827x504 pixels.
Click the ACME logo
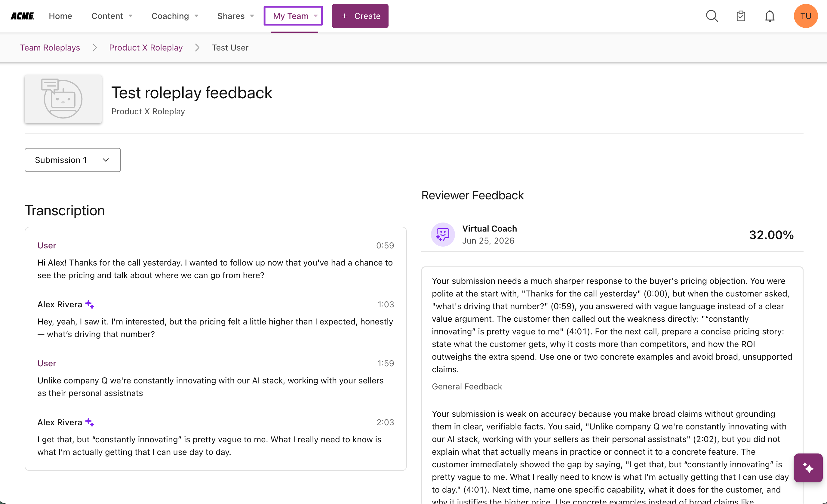coord(22,16)
